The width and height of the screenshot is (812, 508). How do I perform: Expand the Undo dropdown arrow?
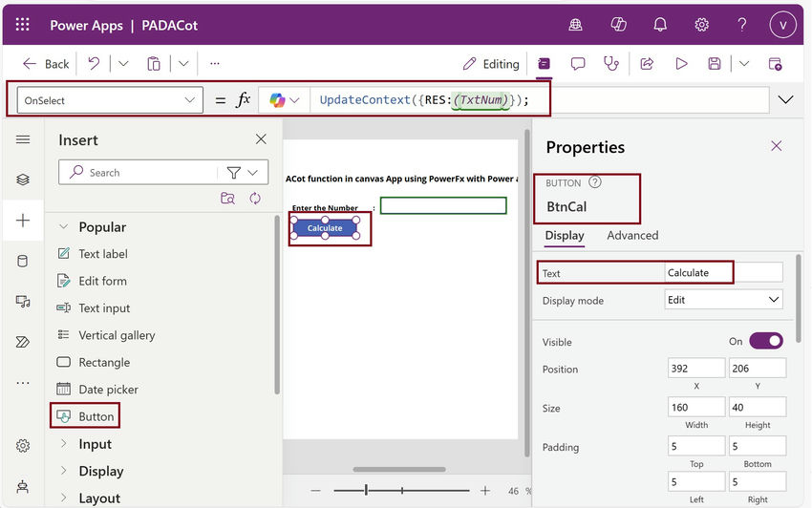point(123,64)
